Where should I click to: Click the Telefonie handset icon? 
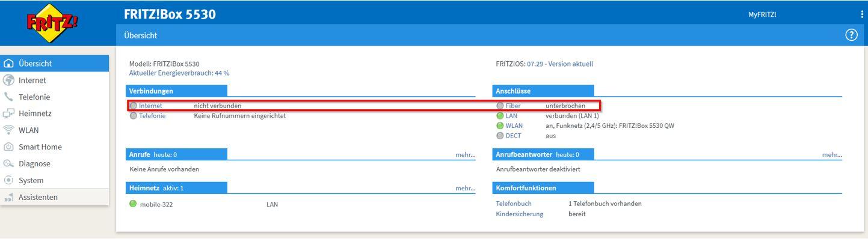coord(9,97)
